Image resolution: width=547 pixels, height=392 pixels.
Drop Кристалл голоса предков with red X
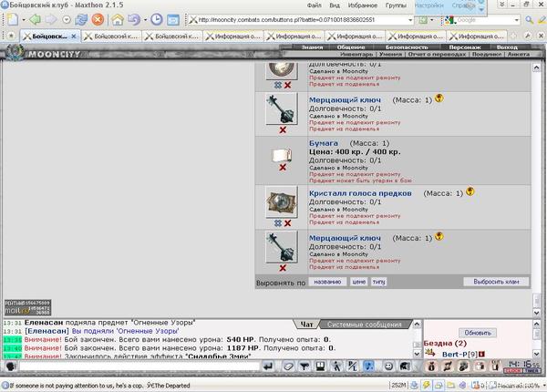287,223
